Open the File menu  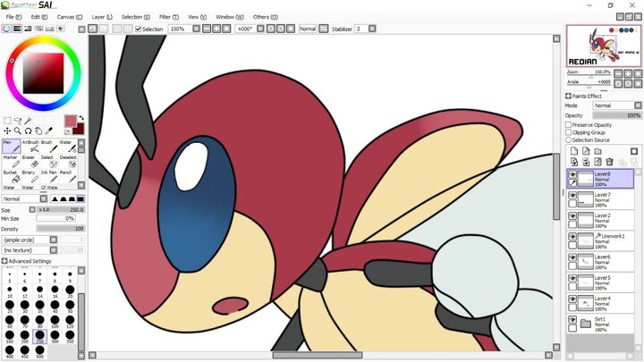[13, 17]
